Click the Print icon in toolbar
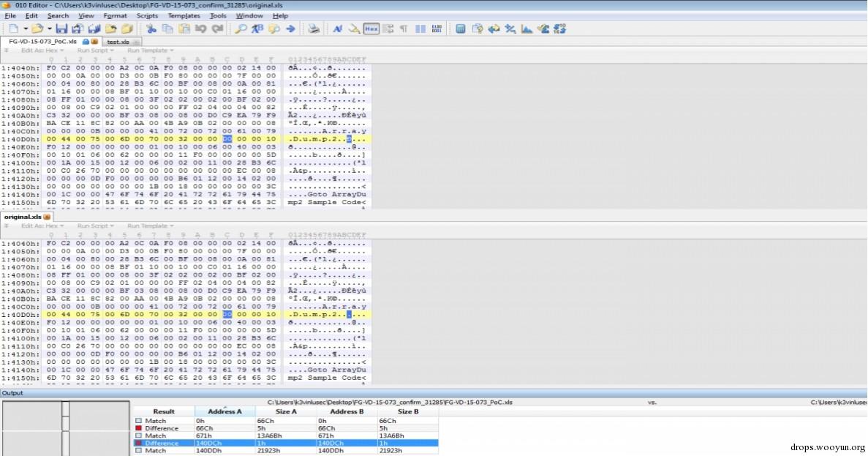The height and width of the screenshot is (456, 868). pos(314,29)
